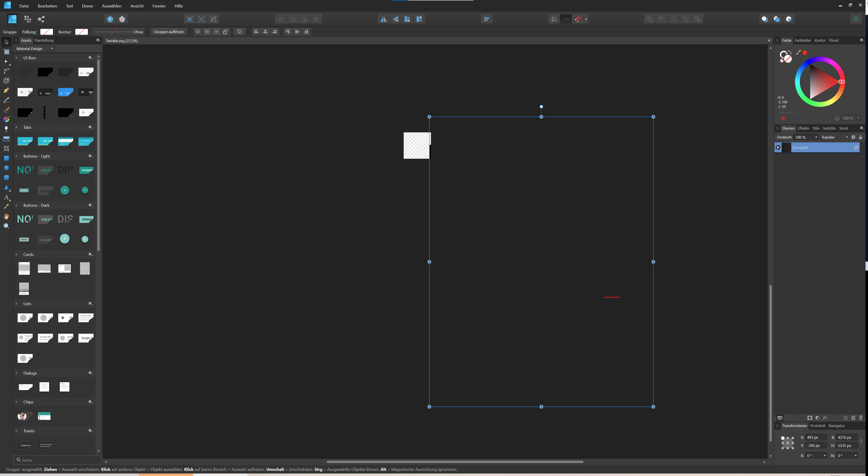Image resolution: width=868 pixels, height=476 pixels.
Task: Collapse the Cards section in Assets panel
Action: click(x=16, y=255)
